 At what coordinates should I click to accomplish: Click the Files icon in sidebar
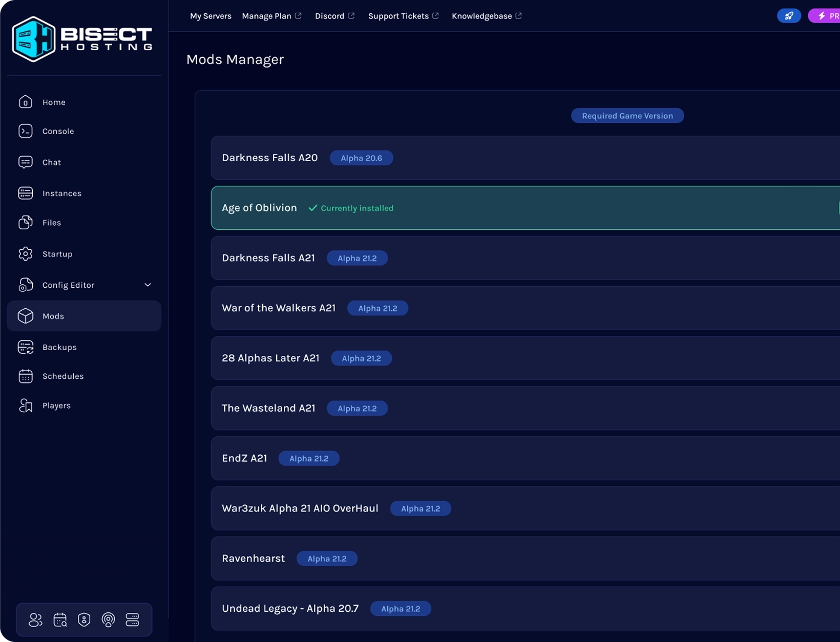pos(26,223)
